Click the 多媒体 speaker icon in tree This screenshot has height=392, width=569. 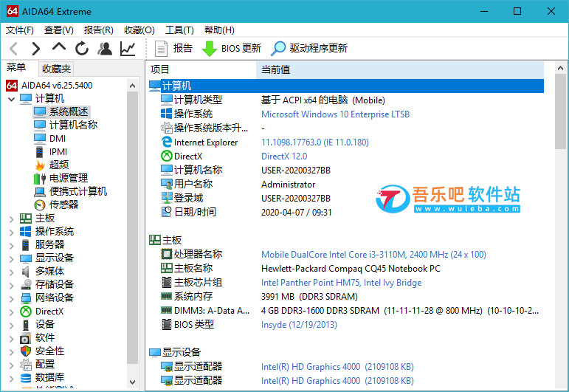pyautogui.click(x=26, y=272)
